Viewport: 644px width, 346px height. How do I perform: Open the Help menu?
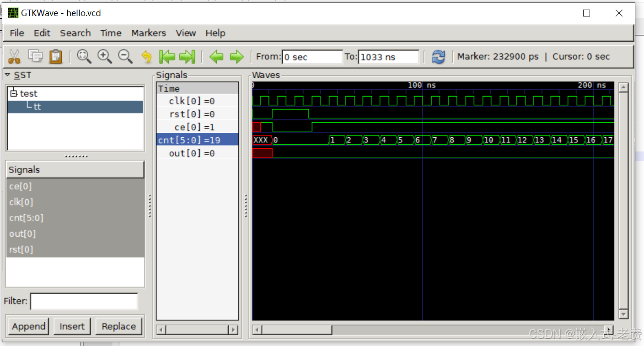tap(215, 33)
